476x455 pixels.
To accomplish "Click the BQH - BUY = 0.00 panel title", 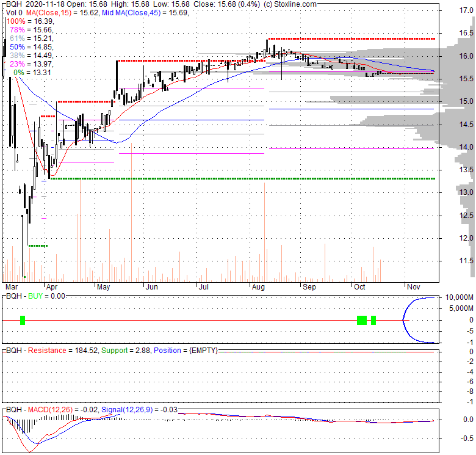I will tap(35, 296).
